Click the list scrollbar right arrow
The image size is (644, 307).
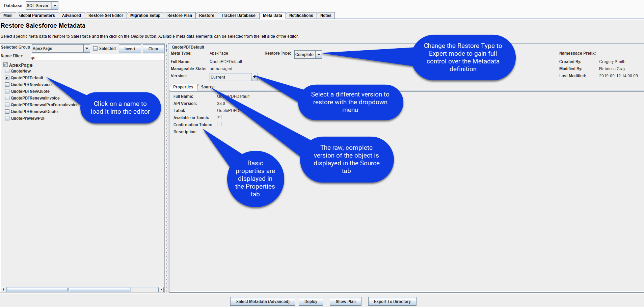pyautogui.click(x=161, y=289)
